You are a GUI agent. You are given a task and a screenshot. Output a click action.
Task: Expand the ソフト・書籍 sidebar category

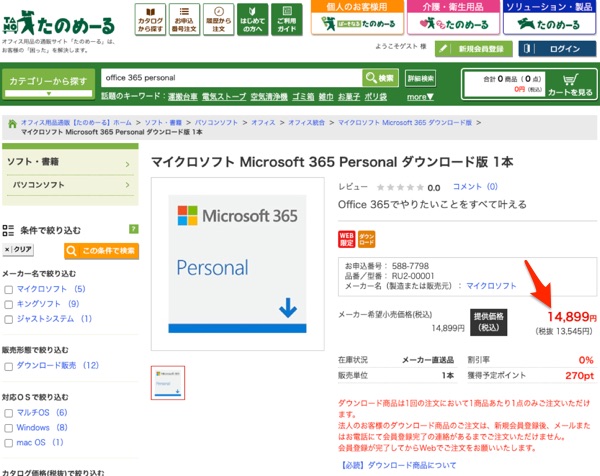pyautogui.click(x=70, y=162)
